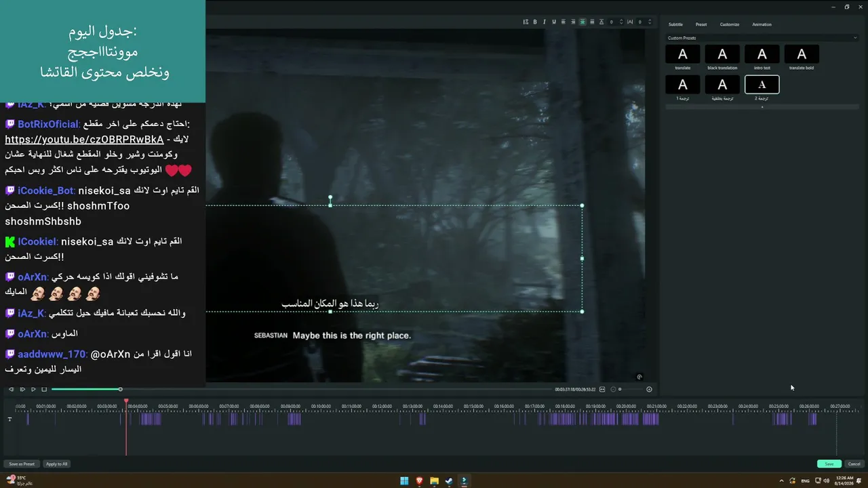
Task: Toggle underline text formatting
Action: tap(554, 22)
